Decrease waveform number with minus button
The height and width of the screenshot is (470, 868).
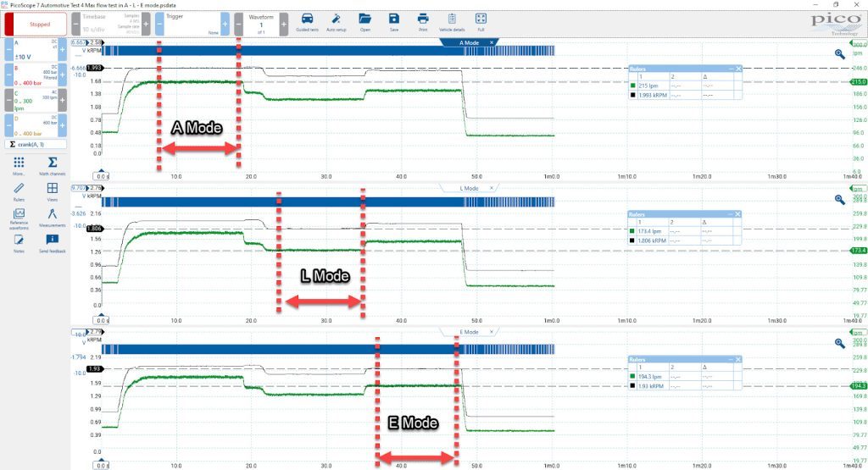(x=238, y=25)
